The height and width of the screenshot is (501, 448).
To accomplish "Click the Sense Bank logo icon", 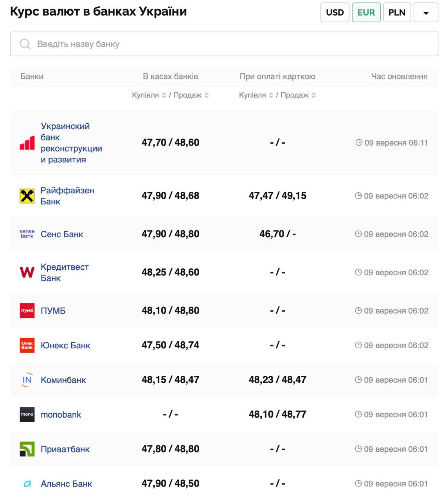I will 27,234.
